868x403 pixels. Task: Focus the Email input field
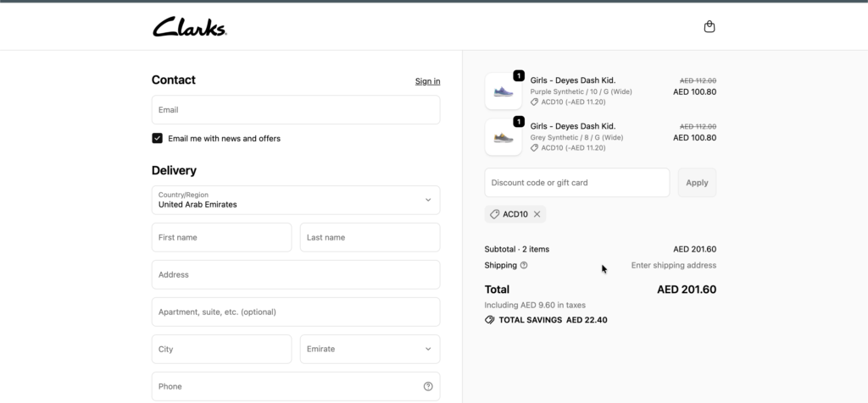296,109
